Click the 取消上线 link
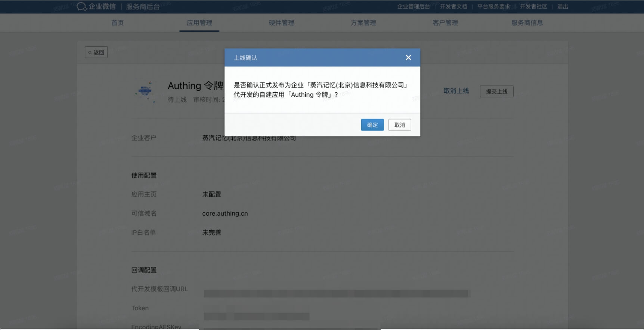The height and width of the screenshot is (330, 644). point(456,91)
